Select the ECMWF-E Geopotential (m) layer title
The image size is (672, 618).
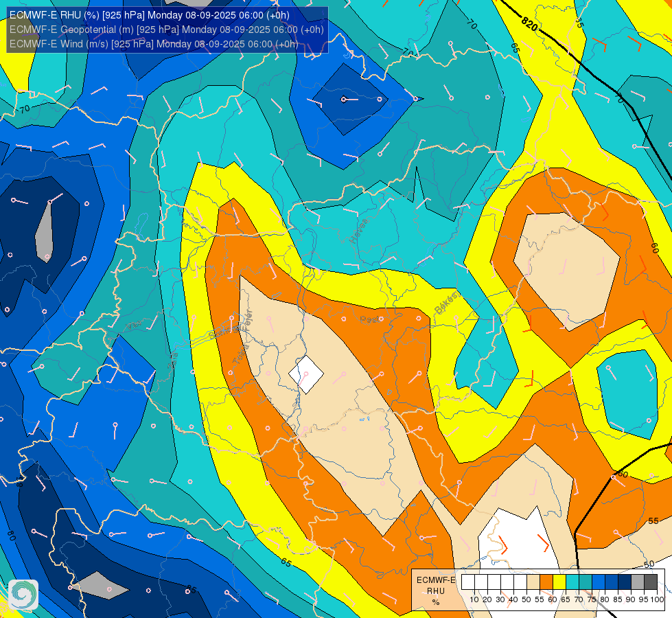[166, 30]
